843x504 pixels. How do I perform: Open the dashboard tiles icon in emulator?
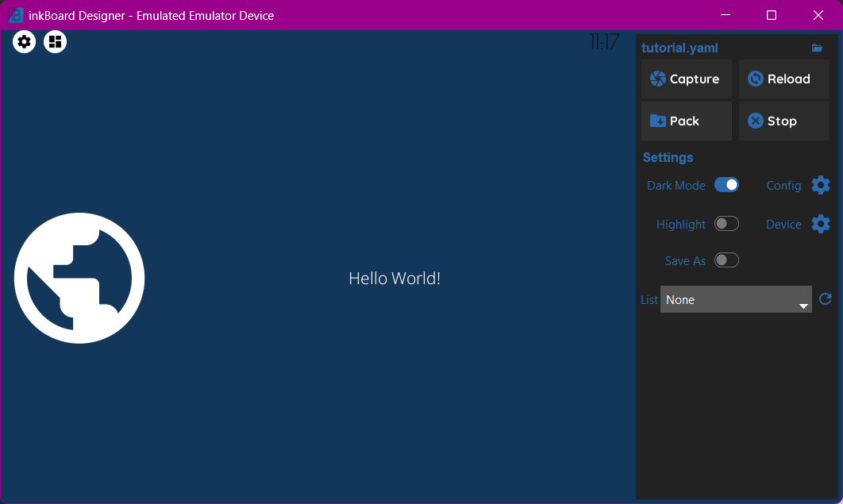coord(55,42)
